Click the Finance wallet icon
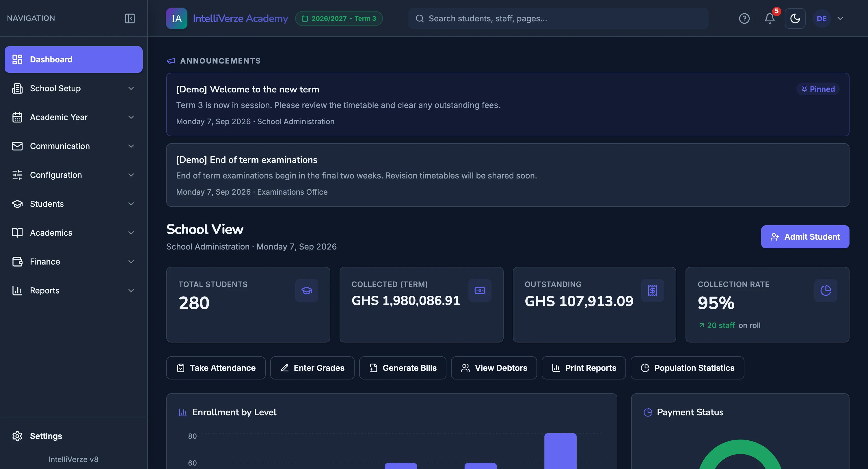 coord(17,261)
